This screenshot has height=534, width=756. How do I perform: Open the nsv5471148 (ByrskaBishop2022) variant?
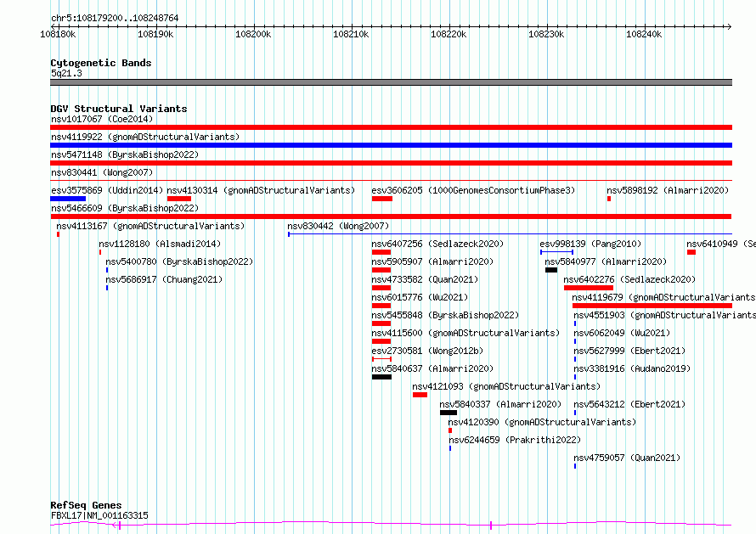tap(125, 155)
